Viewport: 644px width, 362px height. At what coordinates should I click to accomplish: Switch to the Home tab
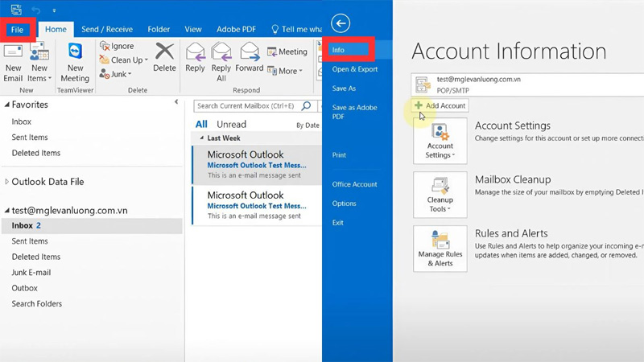point(56,30)
